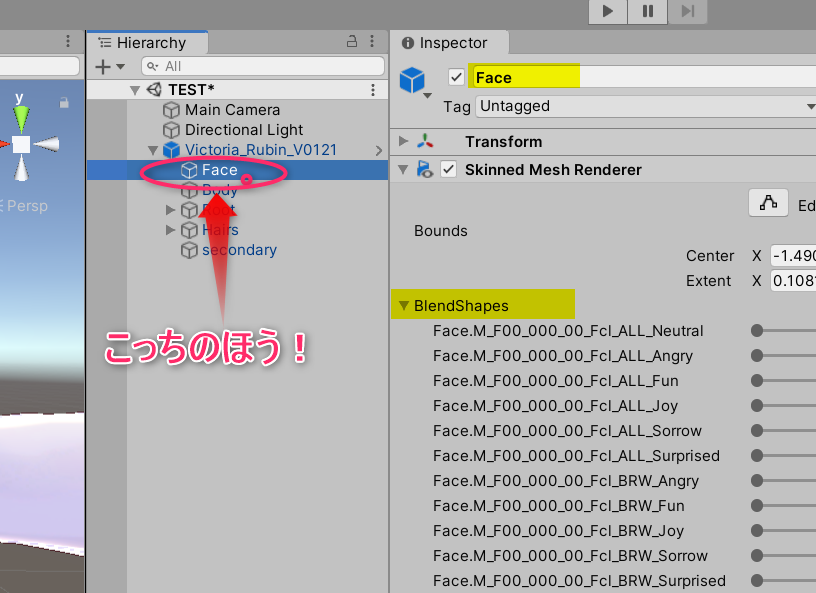The width and height of the screenshot is (816, 593).
Task: Click the Fcl_BRW_Angry blendshape slider
Action: [783, 481]
